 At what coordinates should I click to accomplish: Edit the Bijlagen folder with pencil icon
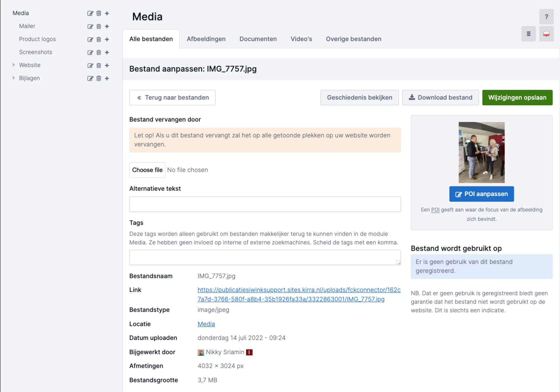point(90,78)
